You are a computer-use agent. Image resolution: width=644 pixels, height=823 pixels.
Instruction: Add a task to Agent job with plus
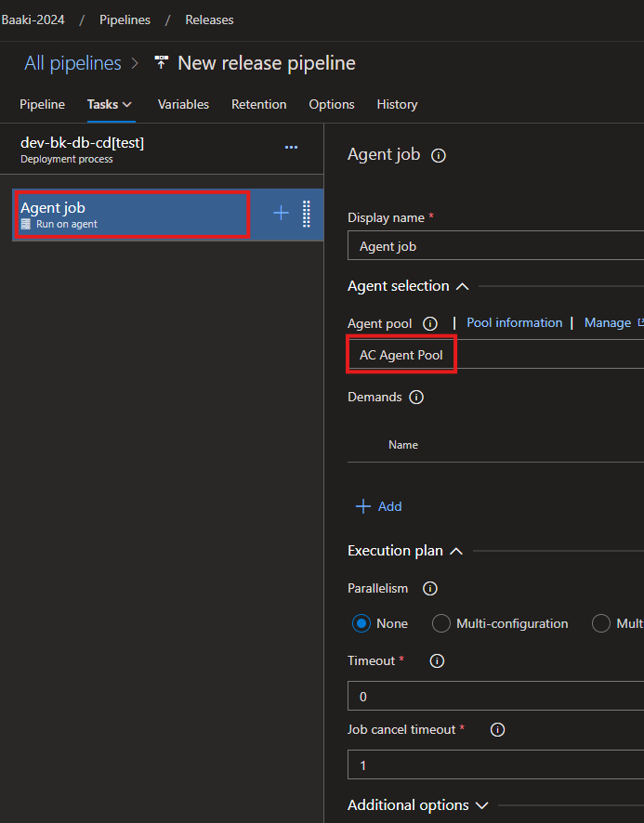click(281, 213)
